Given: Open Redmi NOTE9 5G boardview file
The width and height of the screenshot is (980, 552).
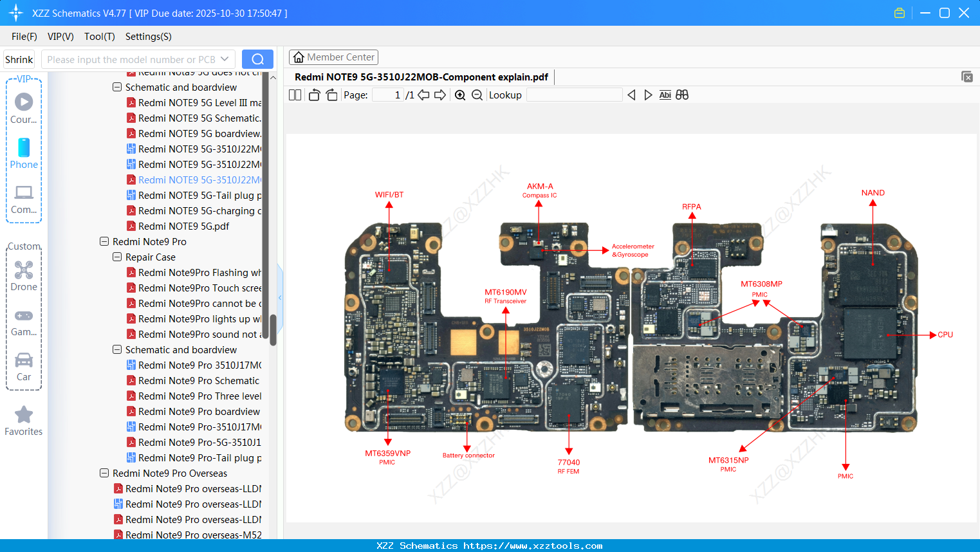Looking at the screenshot, I should (x=194, y=134).
